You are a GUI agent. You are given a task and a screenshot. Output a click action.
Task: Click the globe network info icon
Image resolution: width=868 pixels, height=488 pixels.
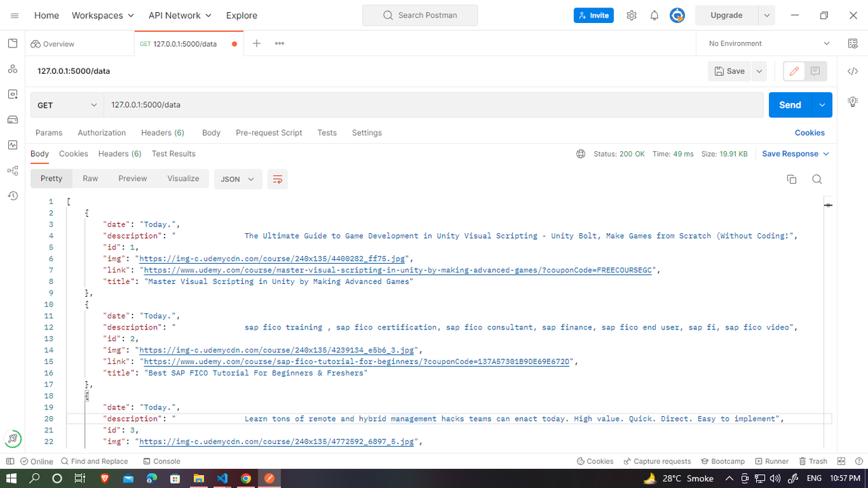tap(580, 154)
